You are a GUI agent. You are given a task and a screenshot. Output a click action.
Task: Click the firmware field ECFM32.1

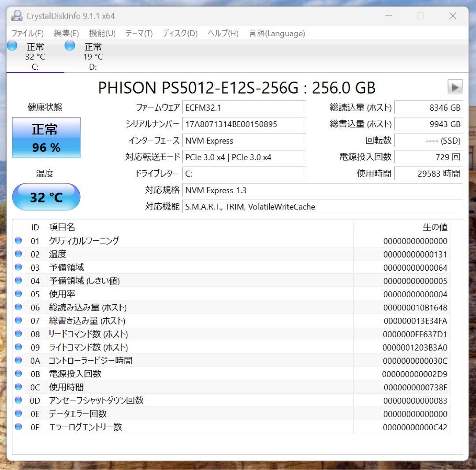[x=244, y=108]
